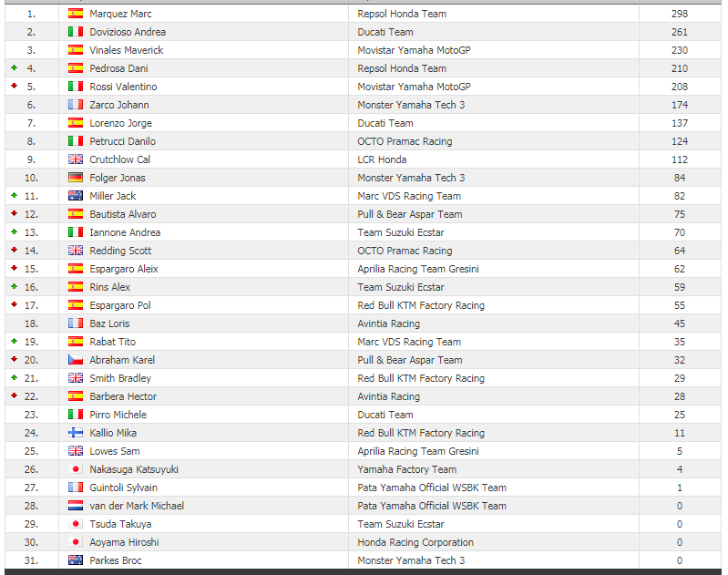Click the points value 298
Screen dimensions: 728x575
(680, 14)
